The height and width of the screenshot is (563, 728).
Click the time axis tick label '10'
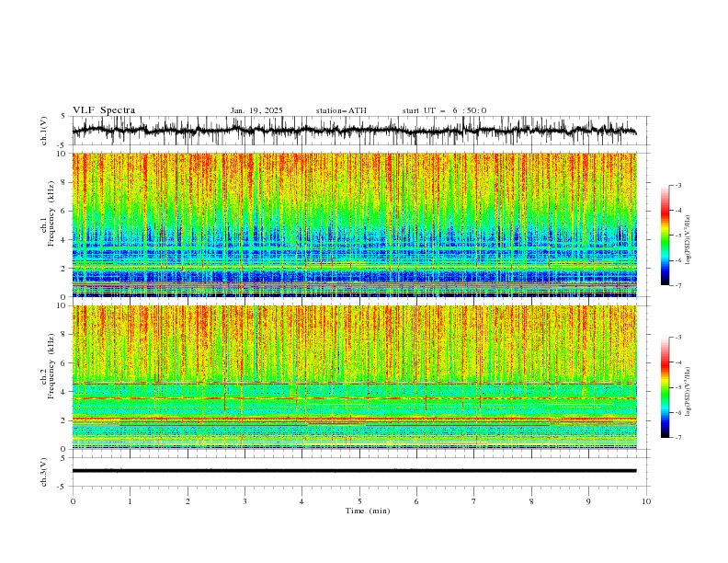(x=646, y=501)
